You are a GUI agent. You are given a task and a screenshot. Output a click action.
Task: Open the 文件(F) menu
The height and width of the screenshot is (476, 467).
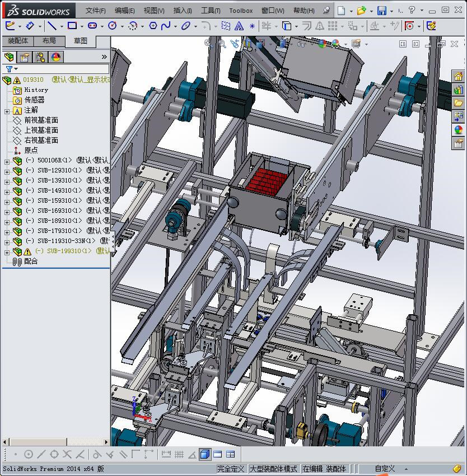(95, 11)
